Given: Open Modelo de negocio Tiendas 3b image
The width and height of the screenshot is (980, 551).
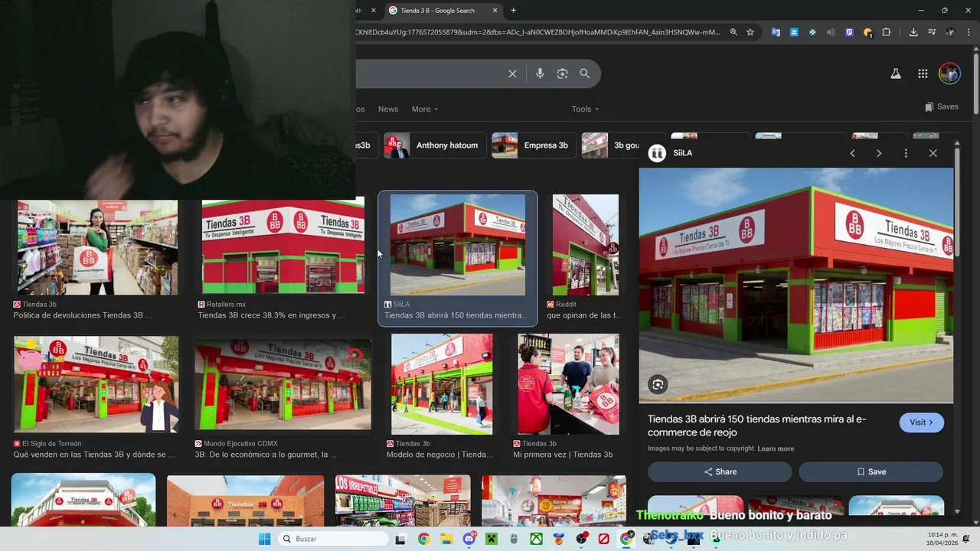Looking at the screenshot, I should (442, 384).
